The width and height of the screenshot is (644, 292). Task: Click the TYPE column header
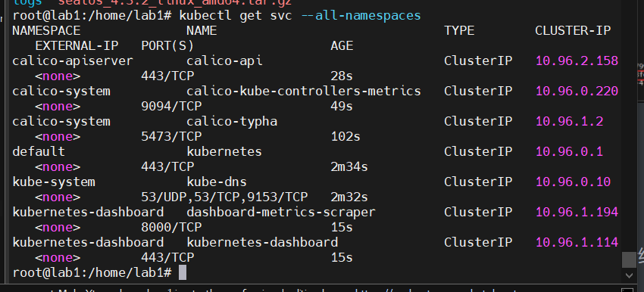click(x=459, y=31)
